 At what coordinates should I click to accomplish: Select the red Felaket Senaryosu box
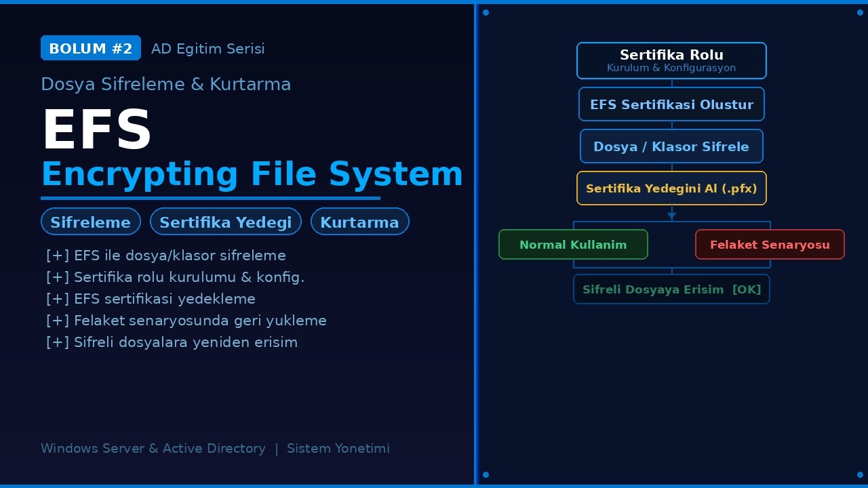click(x=770, y=245)
